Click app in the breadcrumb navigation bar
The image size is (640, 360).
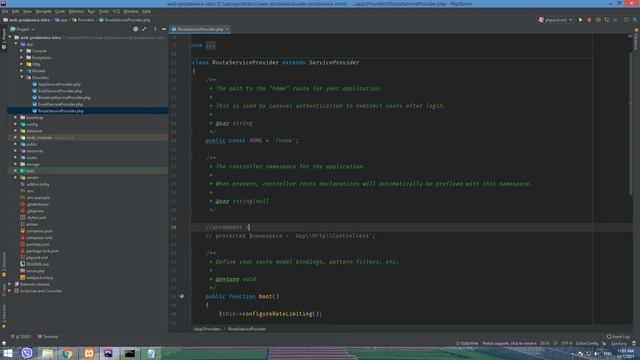pyautogui.click(x=61, y=20)
